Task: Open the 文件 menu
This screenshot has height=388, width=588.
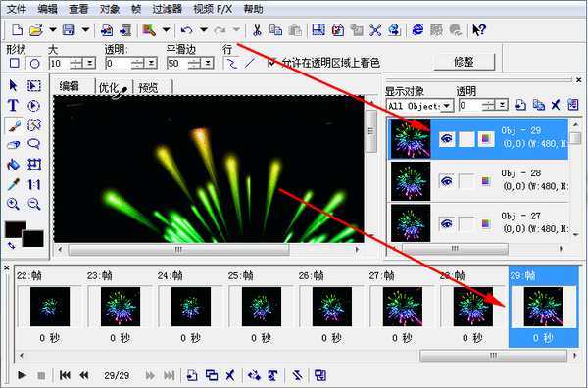Action: (17, 9)
